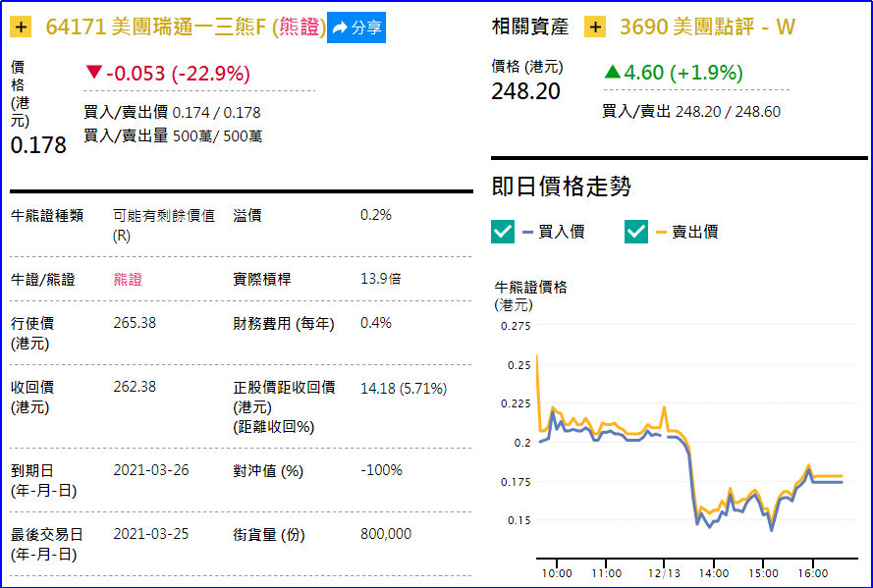The image size is (873, 588).
Task: Click the distance to call value 14.18 (5.71%)
Action: pyautogui.click(x=404, y=388)
